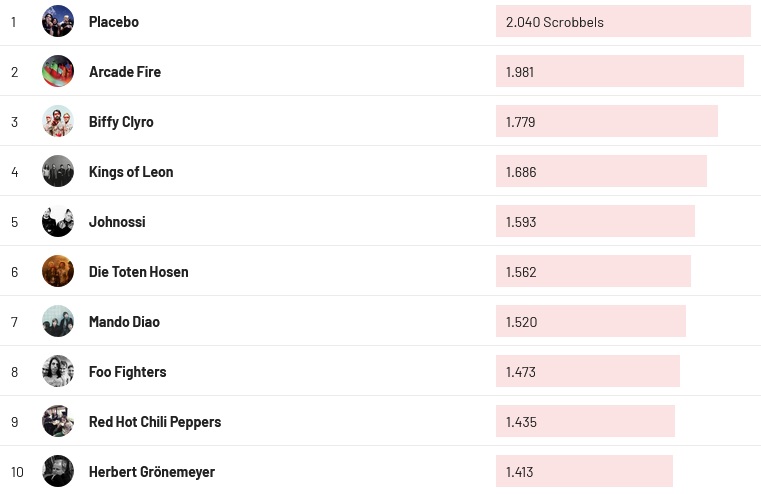
Task: Open the Arcade Fire avatar image
Action: (58, 71)
